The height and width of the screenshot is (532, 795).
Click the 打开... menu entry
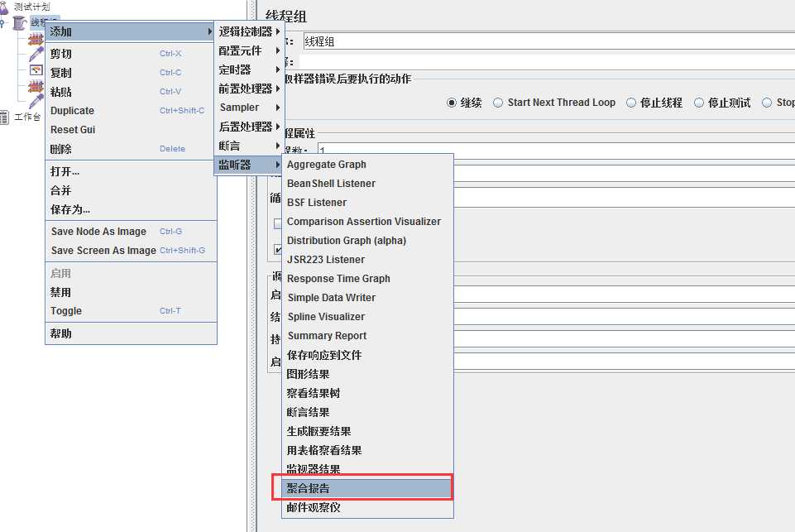click(x=131, y=171)
